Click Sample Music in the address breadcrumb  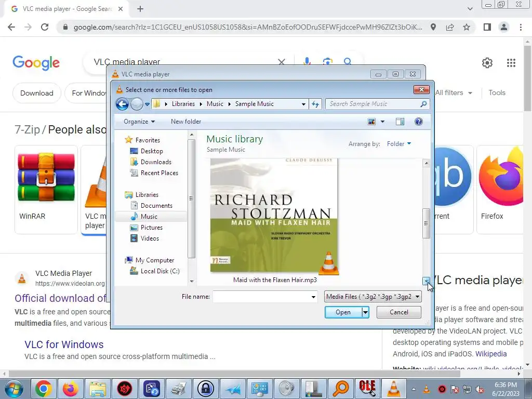coord(255,104)
